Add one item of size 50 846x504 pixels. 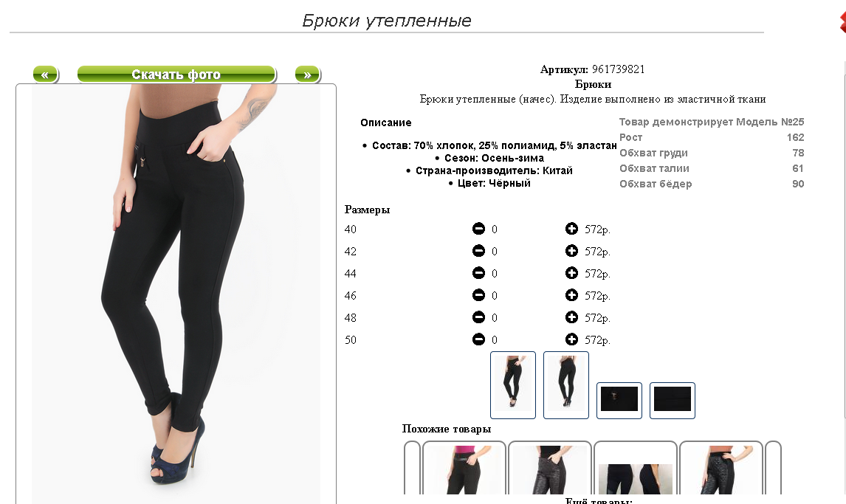point(571,339)
